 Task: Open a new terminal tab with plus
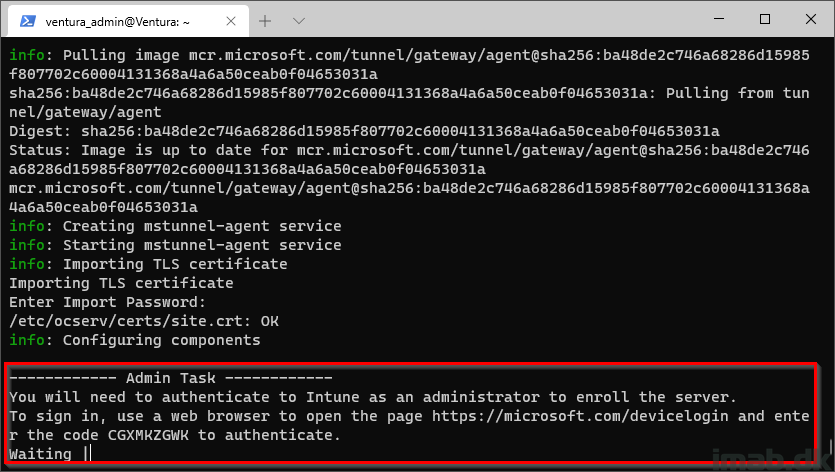pyautogui.click(x=265, y=21)
